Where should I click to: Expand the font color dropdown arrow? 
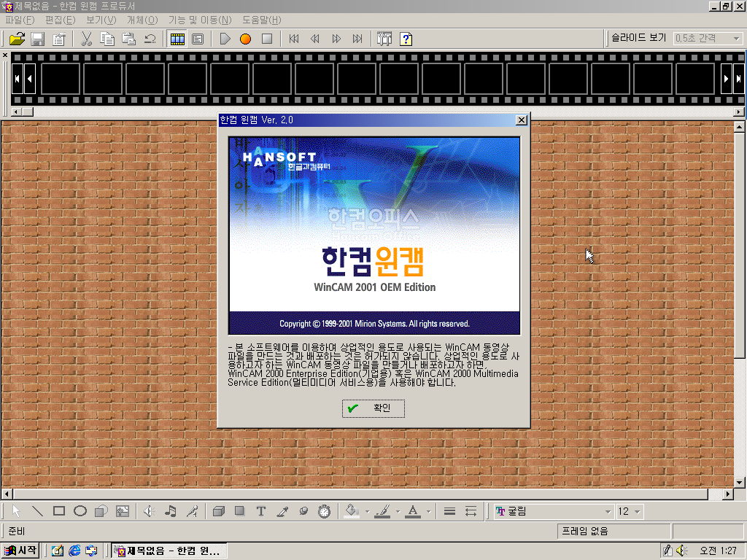point(428,512)
